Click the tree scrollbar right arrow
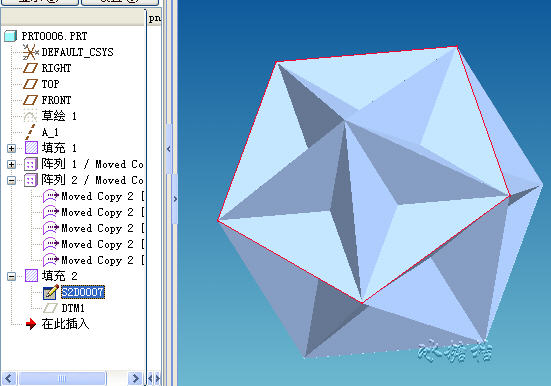The width and height of the screenshot is (551, 386). (135, 378)
